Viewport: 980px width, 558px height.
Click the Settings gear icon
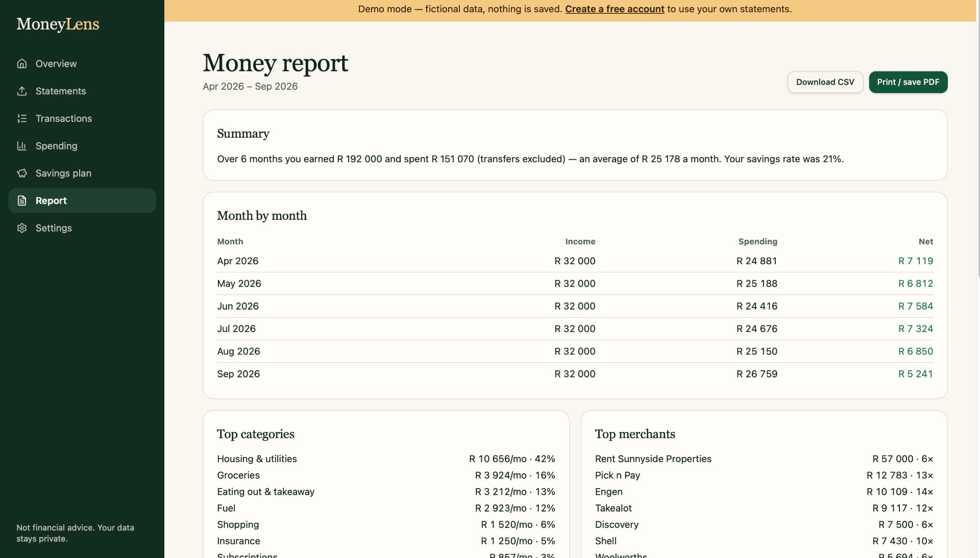point(22,228)
